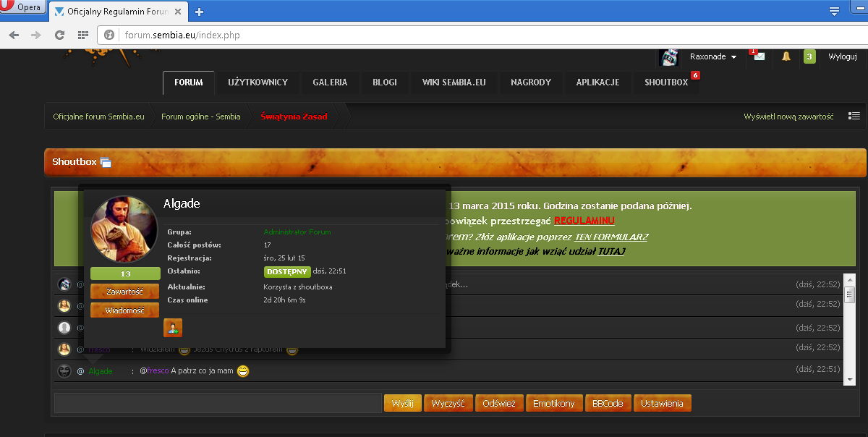
Task: Switch to the FORUM tab
Action: [x=188, y=82]
